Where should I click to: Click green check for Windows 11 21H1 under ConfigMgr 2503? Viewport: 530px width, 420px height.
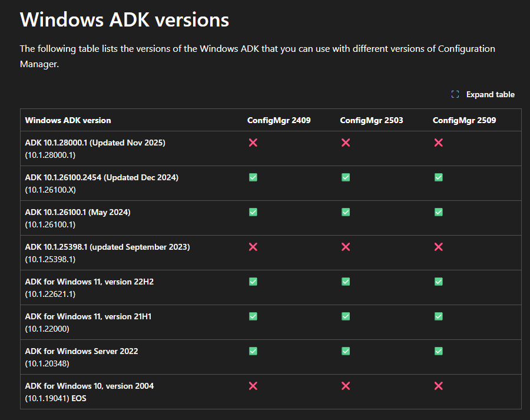pos(346,316)
